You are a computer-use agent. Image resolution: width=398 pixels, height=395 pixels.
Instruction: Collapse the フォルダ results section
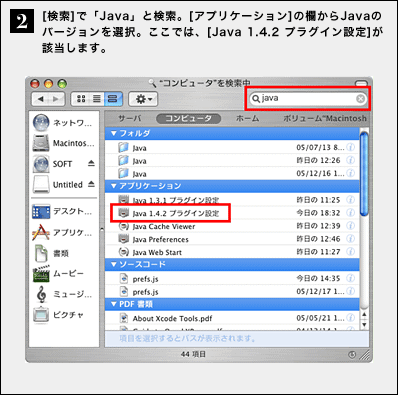tap(114, 133)
